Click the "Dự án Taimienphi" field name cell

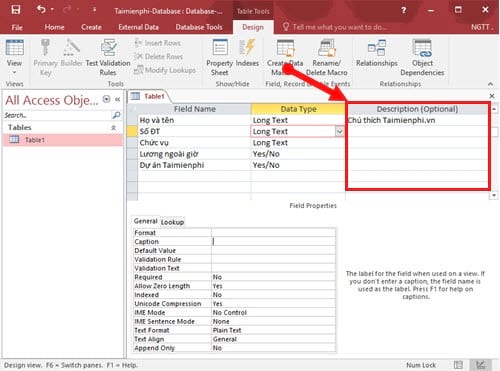[x=194, y=165]
